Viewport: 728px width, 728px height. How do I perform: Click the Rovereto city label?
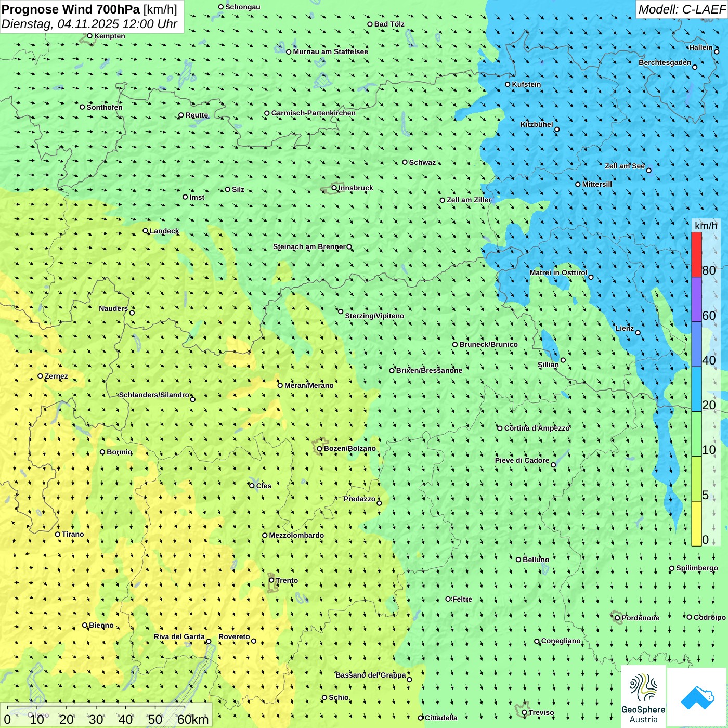tap(234, 636)
